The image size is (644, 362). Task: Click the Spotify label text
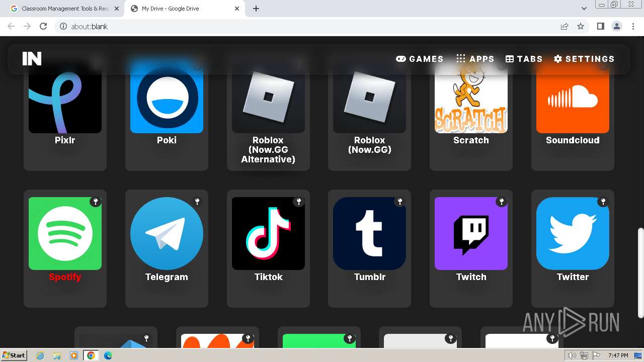pyautogui.click(x=65, y=277)
